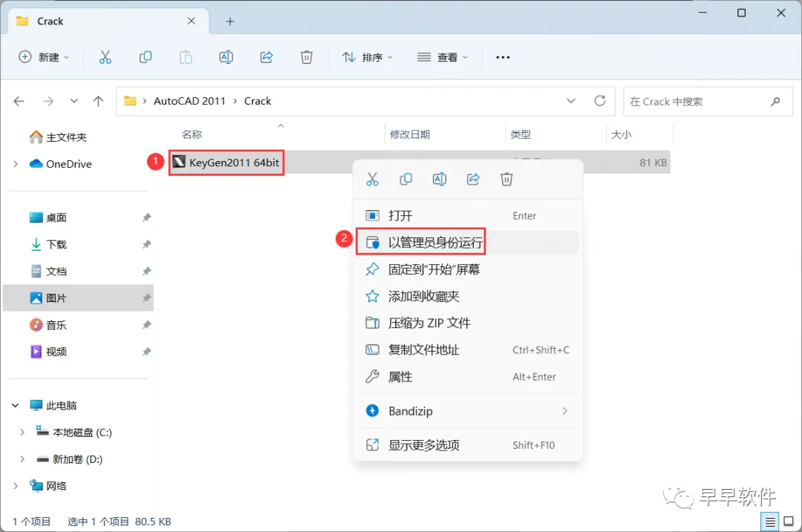Screen dimensions: 802x532
Task: Choose 添加到收藏夹
Action: (468, 296)
